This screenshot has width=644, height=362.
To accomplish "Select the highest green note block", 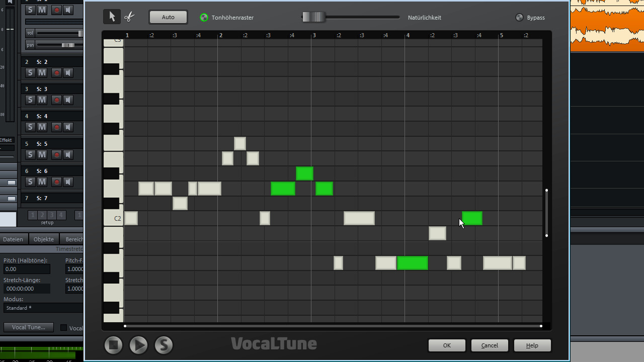I will coord(305,173).
